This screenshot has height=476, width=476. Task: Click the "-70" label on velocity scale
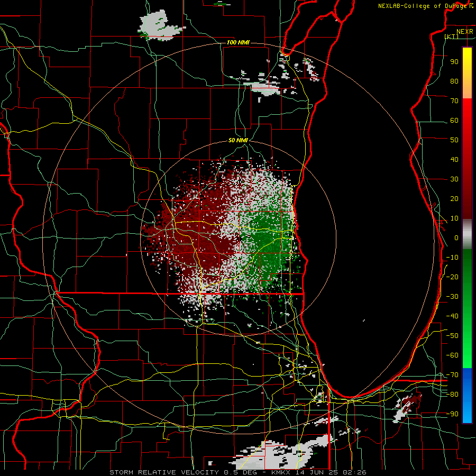tap(452, 375)
